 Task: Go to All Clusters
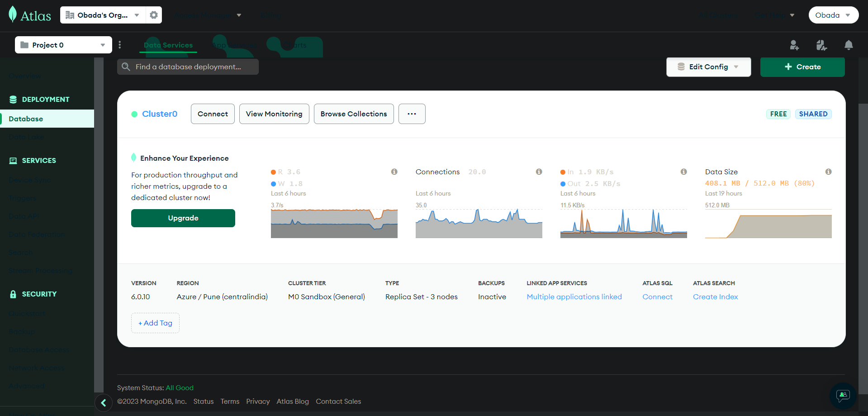[x=718, y=15]
